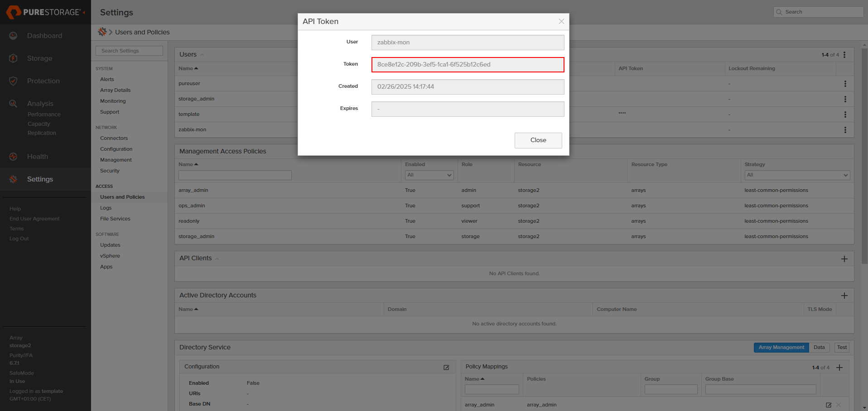Click the Pure Storage logo
Screen dimensions: 868x411
click(43, 12)
